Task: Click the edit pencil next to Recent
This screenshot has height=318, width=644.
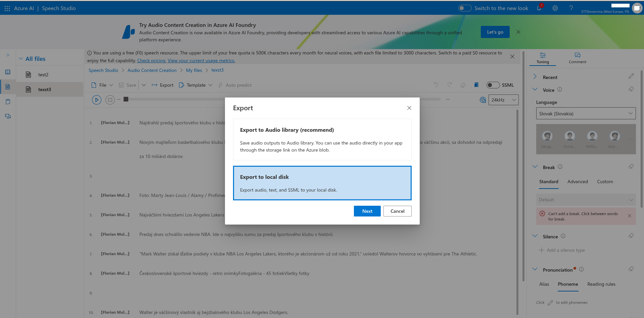Action: [631, 76]
